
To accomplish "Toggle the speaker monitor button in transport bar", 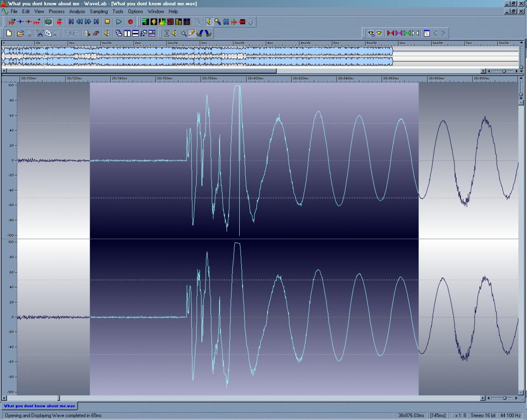I will [209, 22].
